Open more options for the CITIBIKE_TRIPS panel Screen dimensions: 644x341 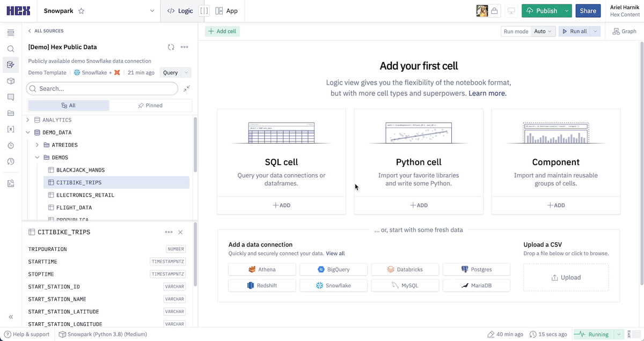pyautogui.click(x=169, y=232)
